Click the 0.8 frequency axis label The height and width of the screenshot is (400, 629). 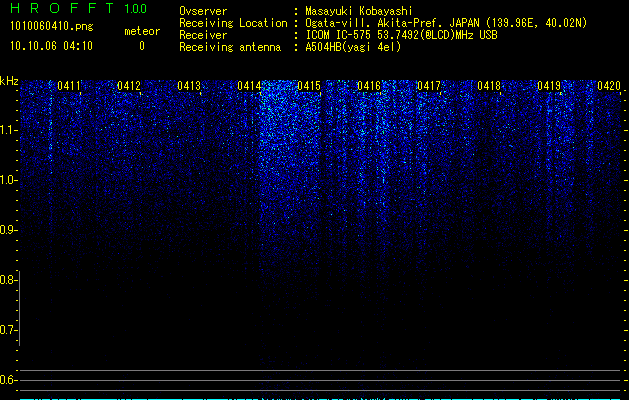click(8, 280)
